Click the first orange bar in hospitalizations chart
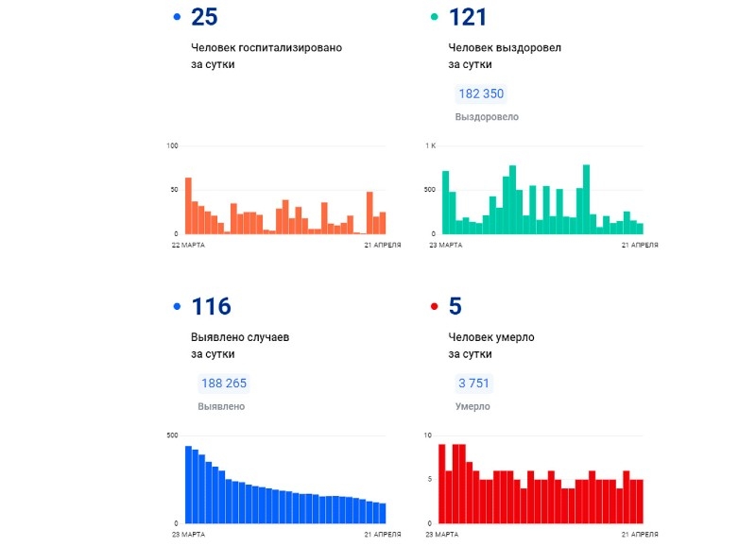Image resolution: width=756 pixels, height=546 pixels. pos(188,205)
